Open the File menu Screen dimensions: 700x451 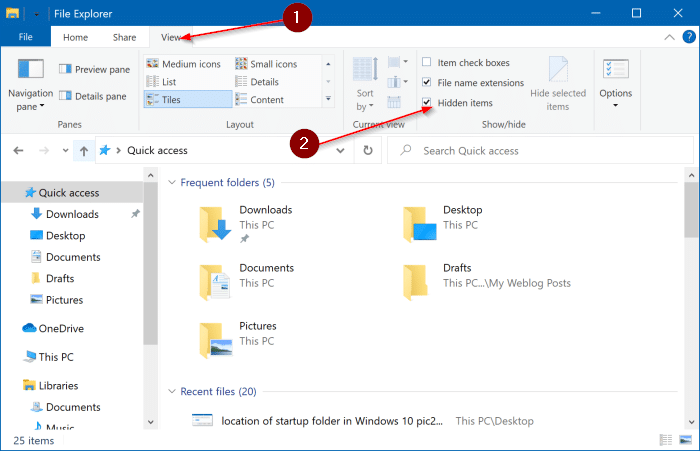[x=25, y=37]
